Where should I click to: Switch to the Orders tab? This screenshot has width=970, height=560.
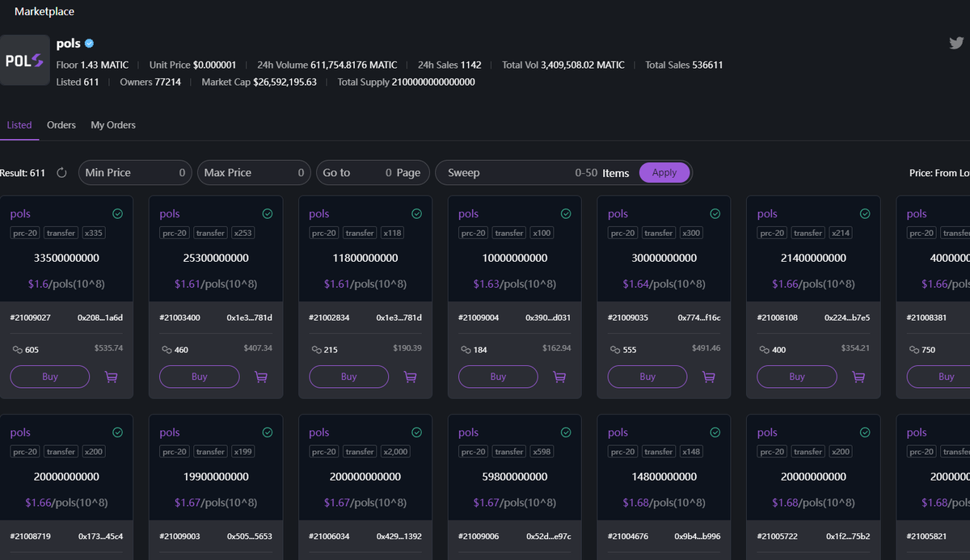click(61, 125)
